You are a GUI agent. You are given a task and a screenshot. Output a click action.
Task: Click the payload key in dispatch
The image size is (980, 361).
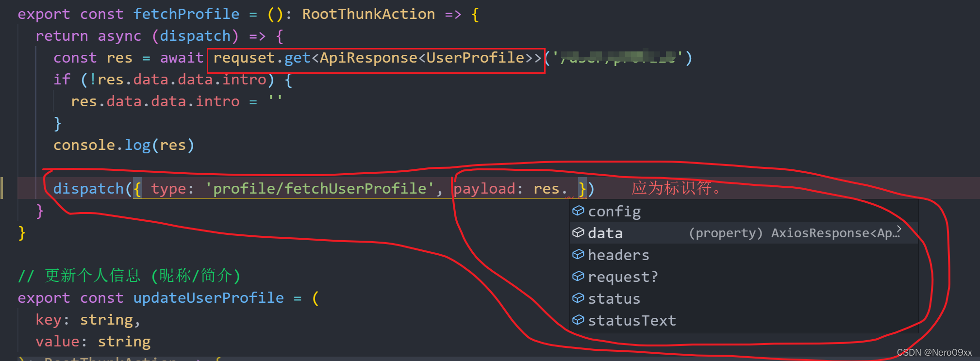click(484, 189)
